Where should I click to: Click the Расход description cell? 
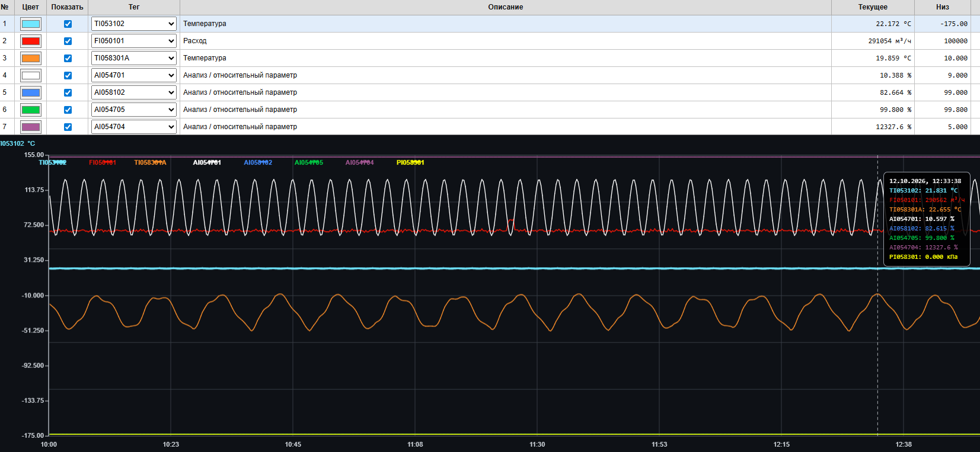click(506, 41)
